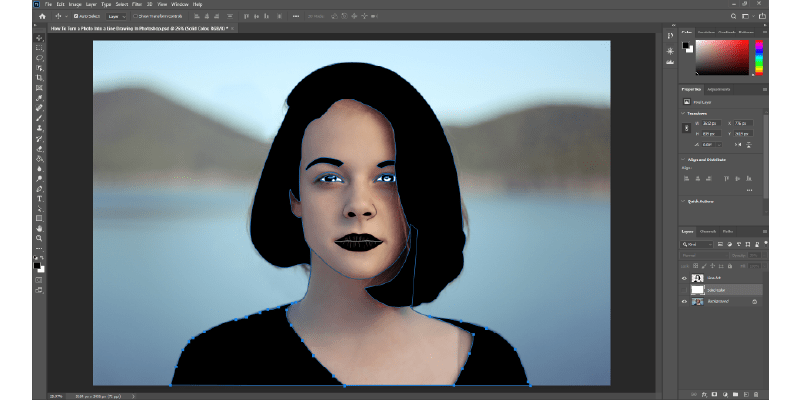Switch to the Paths tab

(x=728, y=232)
